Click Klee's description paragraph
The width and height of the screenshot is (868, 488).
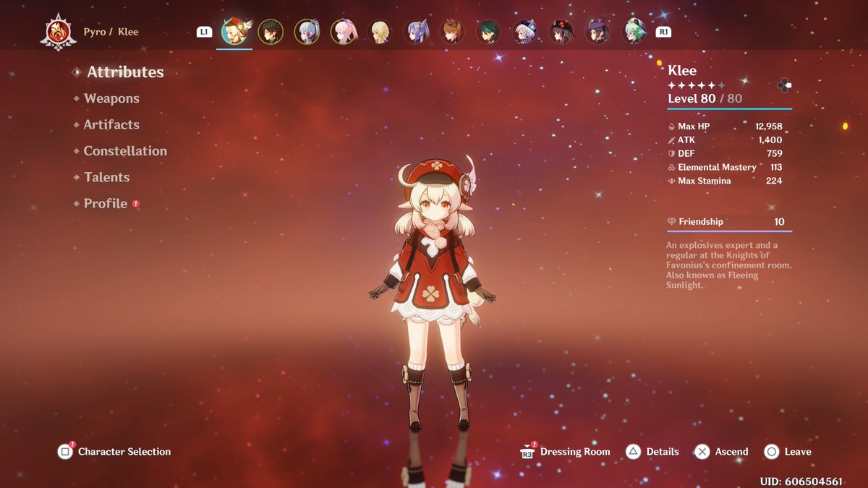tap(728, 265)
